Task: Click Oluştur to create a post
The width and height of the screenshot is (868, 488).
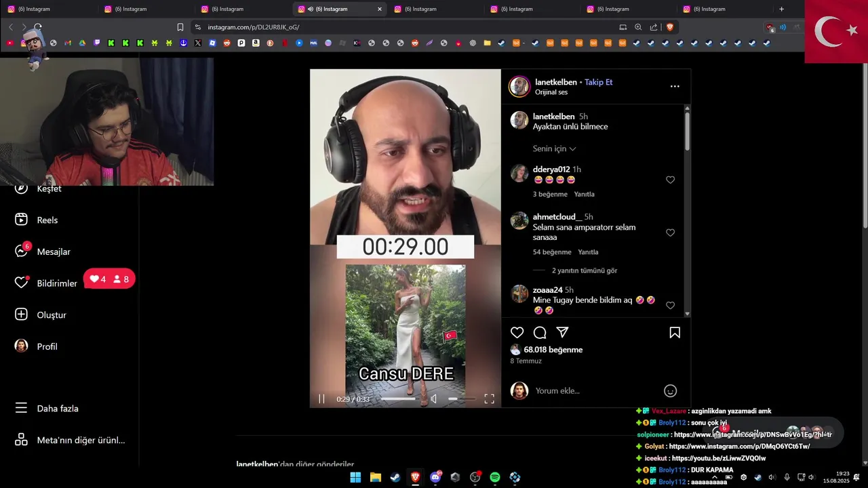Action: [41, 314]
